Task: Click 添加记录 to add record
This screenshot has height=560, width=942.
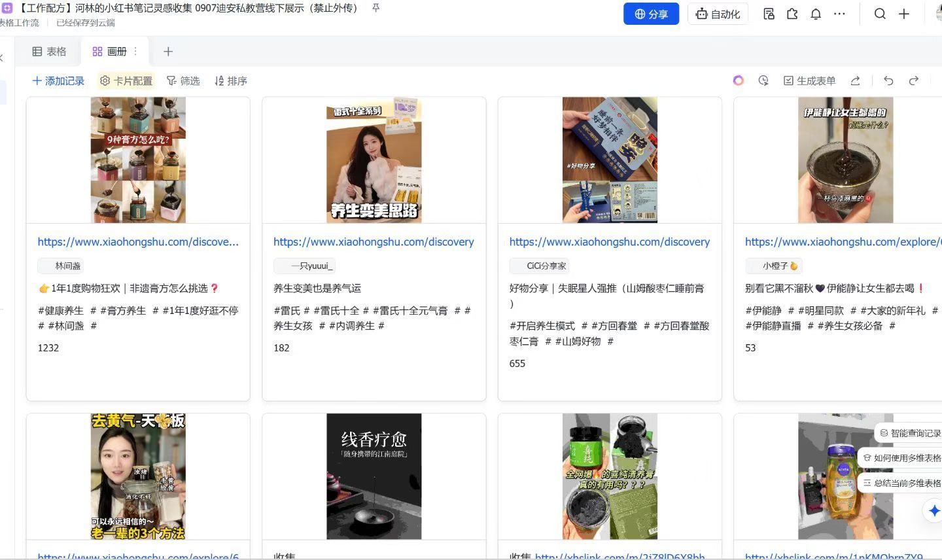Action: 58,80
